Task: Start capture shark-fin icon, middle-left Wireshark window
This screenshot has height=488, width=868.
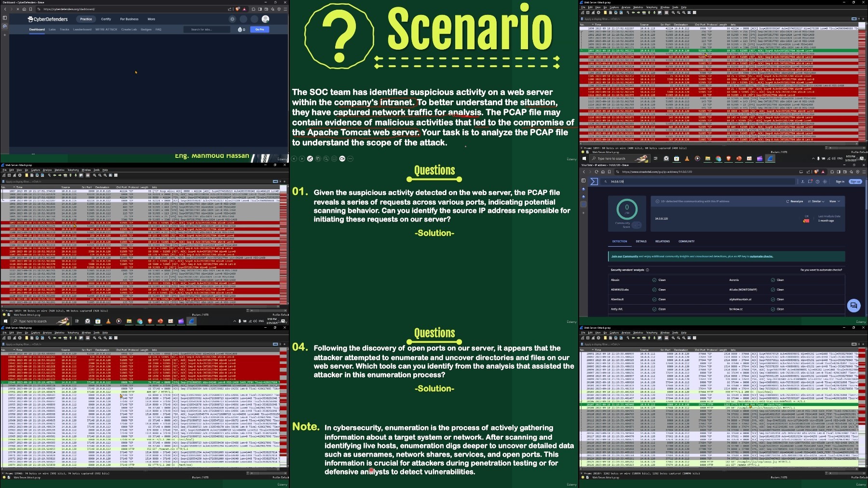Action: tap(4, 175)
